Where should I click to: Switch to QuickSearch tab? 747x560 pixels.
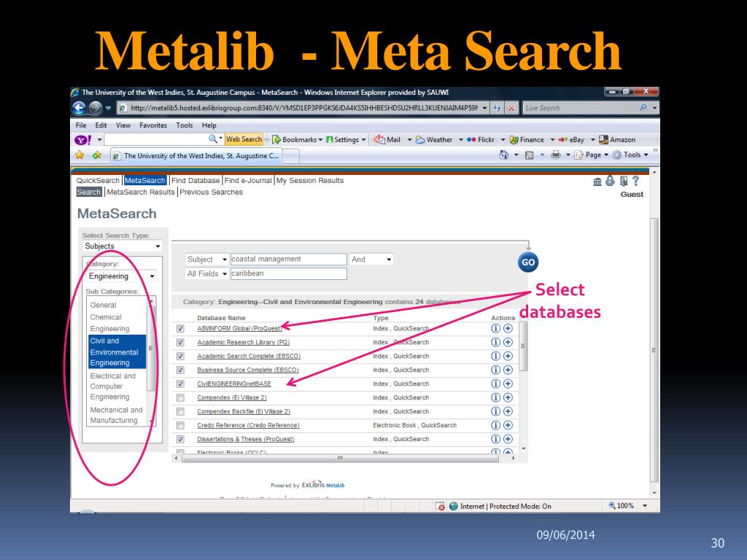point(98,181)
